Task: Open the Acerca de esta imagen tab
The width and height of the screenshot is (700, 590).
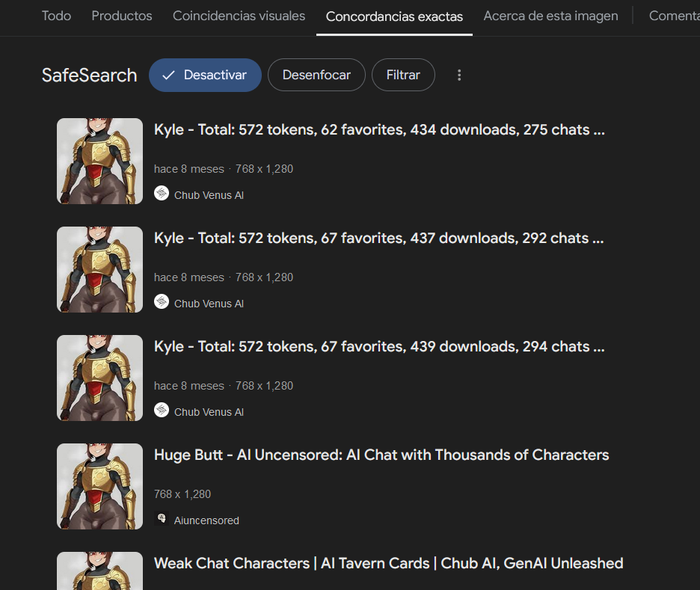Action: pos(550,16)
